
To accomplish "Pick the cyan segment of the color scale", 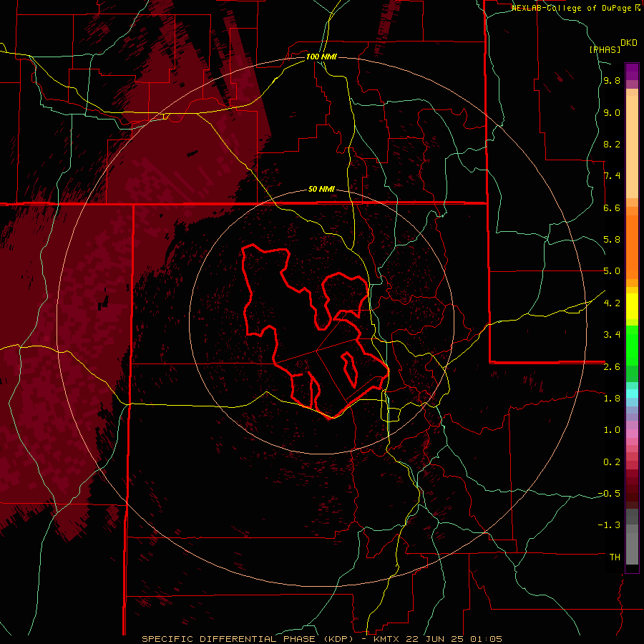I will 632,394.
